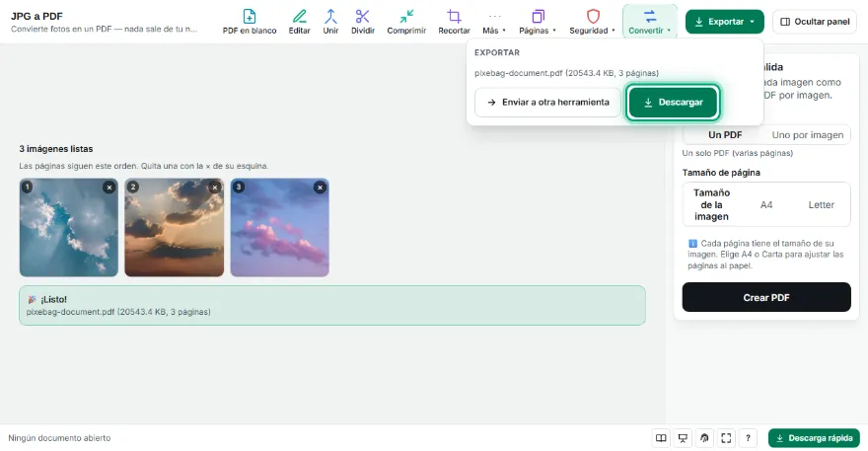
Task: Click Enviar a otra herramienta
Action: coord(547,103)
